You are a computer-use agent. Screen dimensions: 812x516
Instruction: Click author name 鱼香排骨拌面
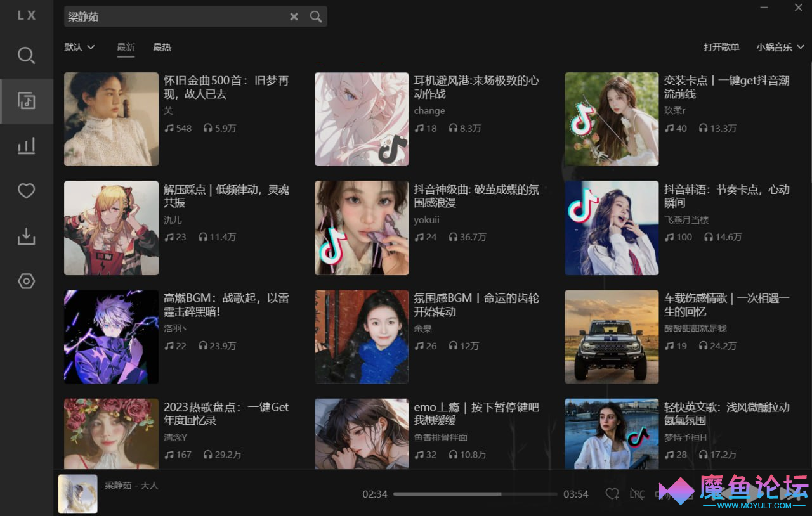coord(441,437)
